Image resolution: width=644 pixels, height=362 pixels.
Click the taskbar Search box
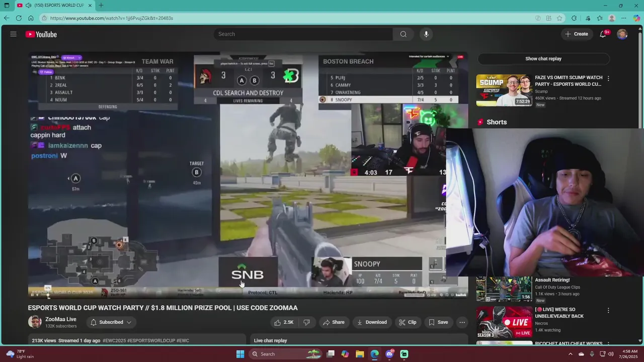[286, 354]
